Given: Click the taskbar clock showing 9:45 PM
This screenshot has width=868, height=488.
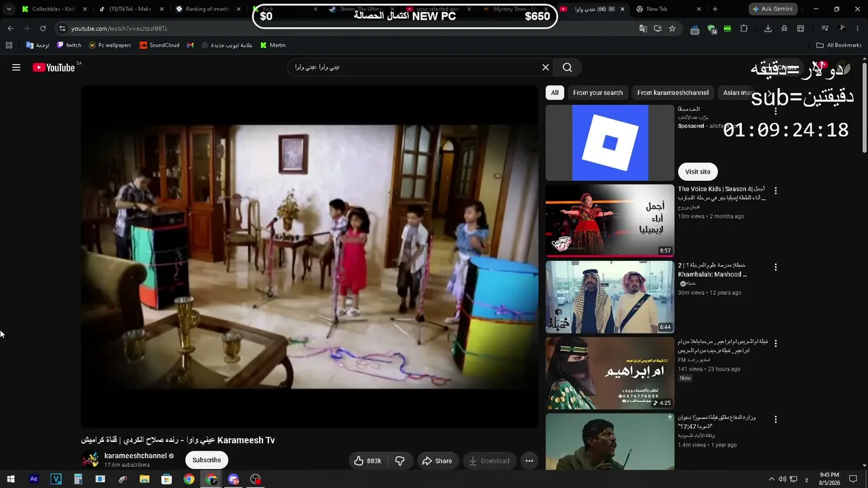Looking at the screenshot, I should click(829, 479).
